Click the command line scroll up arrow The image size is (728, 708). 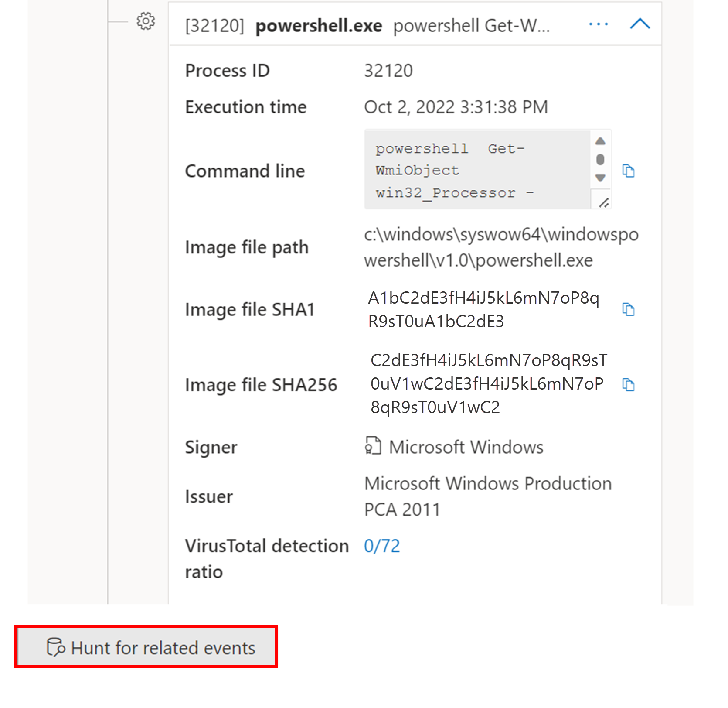coord(600,141)
